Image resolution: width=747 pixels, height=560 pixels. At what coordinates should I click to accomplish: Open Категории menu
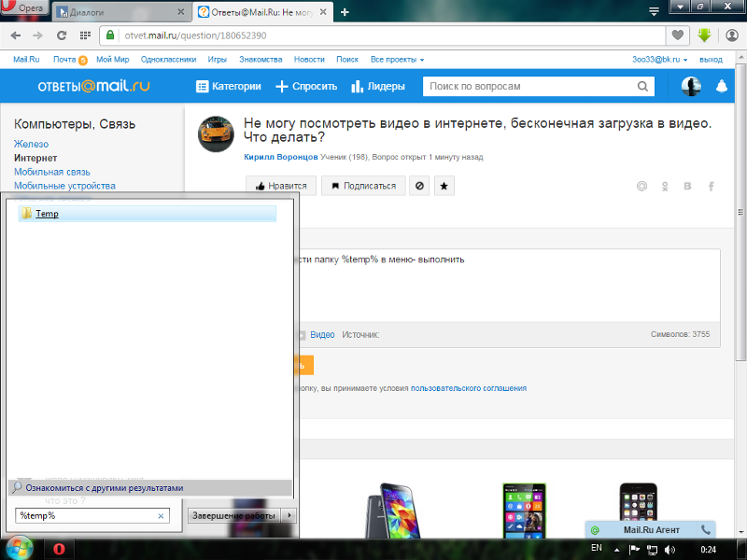click(x=229, y=86)
